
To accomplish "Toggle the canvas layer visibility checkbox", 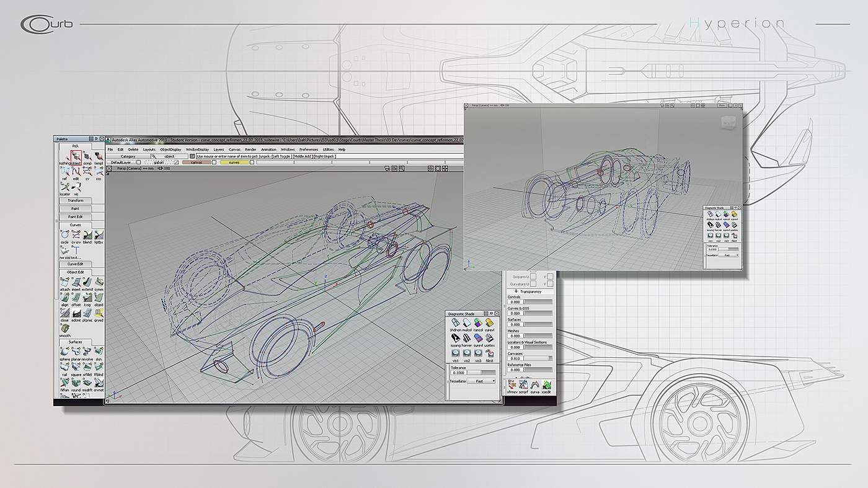I will [215, 162].
